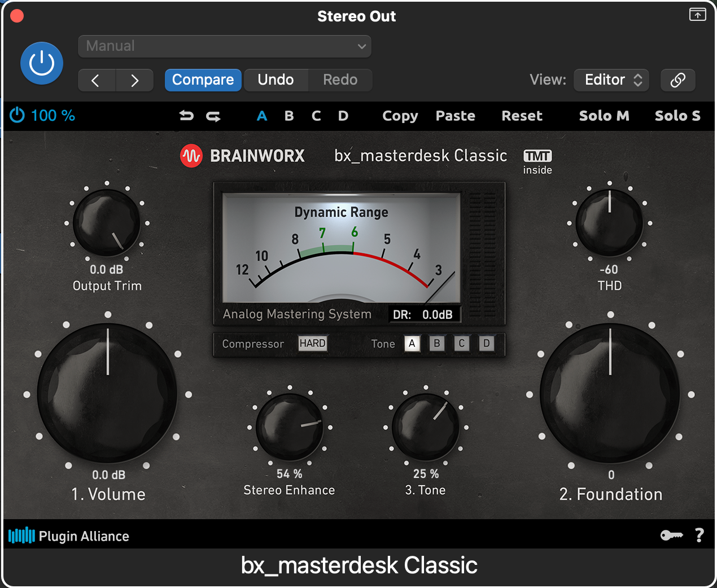Viewport: 717px width, 588px height.
Task: Click the plugin toolbar undo arrow
Action: coord(186,116)
